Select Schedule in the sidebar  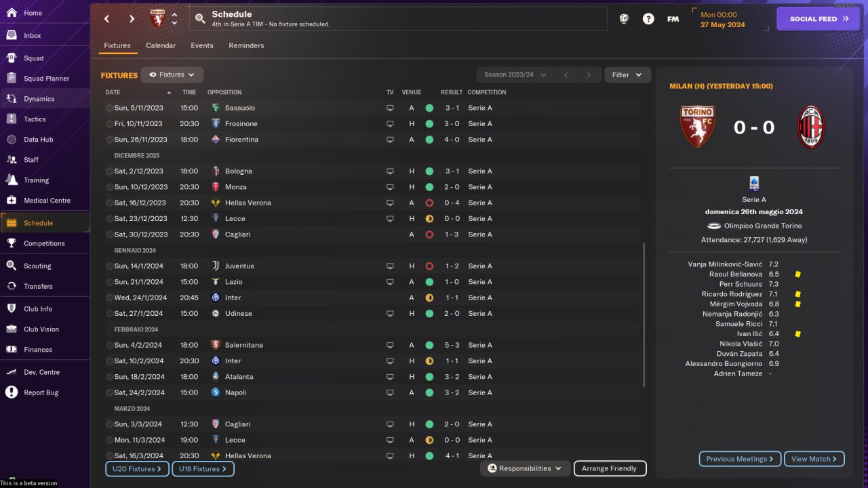(45, 223)
